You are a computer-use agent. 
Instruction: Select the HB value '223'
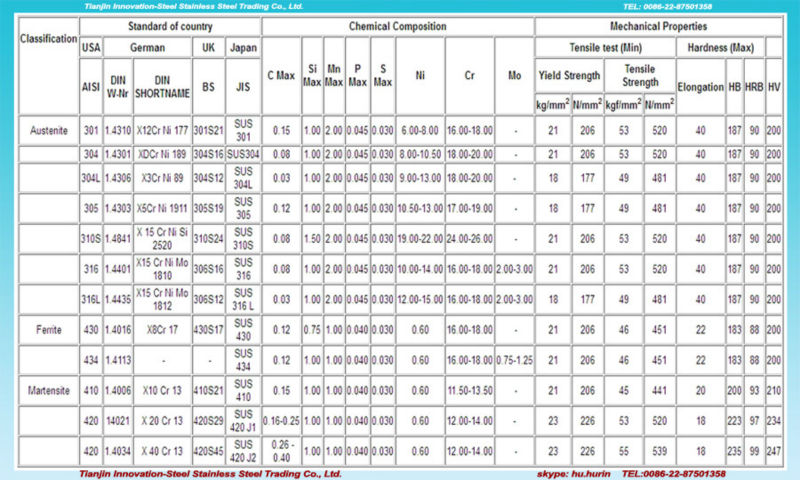point(734,421)
